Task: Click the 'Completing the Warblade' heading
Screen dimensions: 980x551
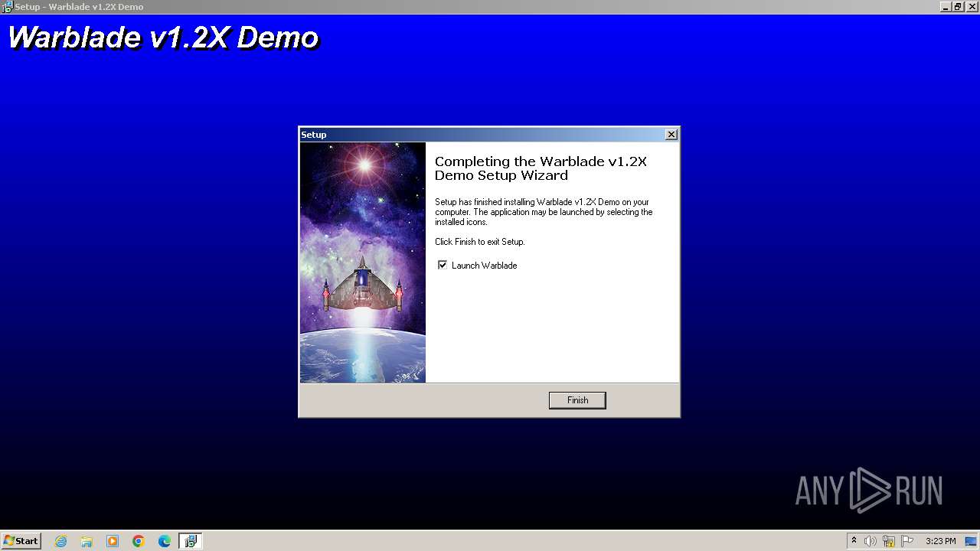Action: pos(541,168)
